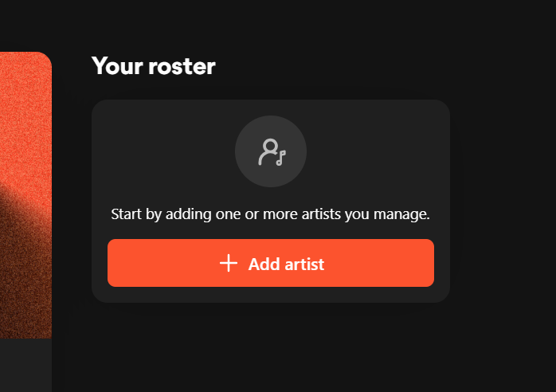556x392 pixels.
Task: Click the dark gray strip beneath the orange image
Action: (24, 365)
